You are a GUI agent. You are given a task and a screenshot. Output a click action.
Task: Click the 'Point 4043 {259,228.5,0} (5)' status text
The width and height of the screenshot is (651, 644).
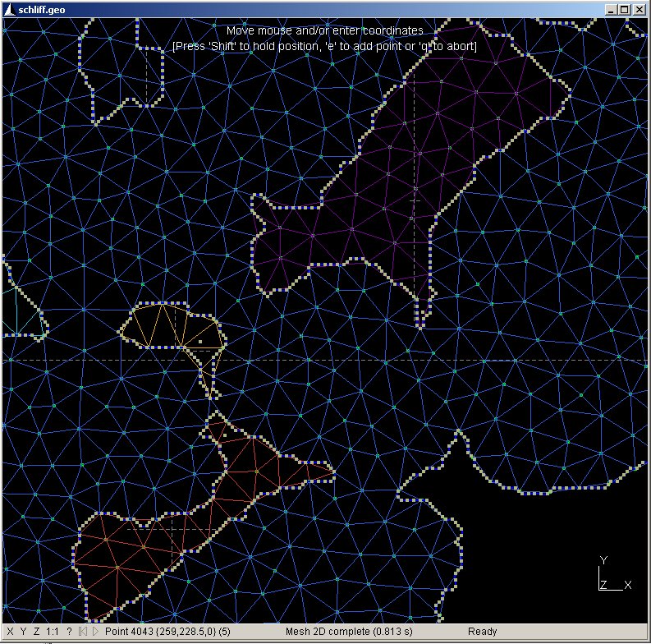click(167, 632)
